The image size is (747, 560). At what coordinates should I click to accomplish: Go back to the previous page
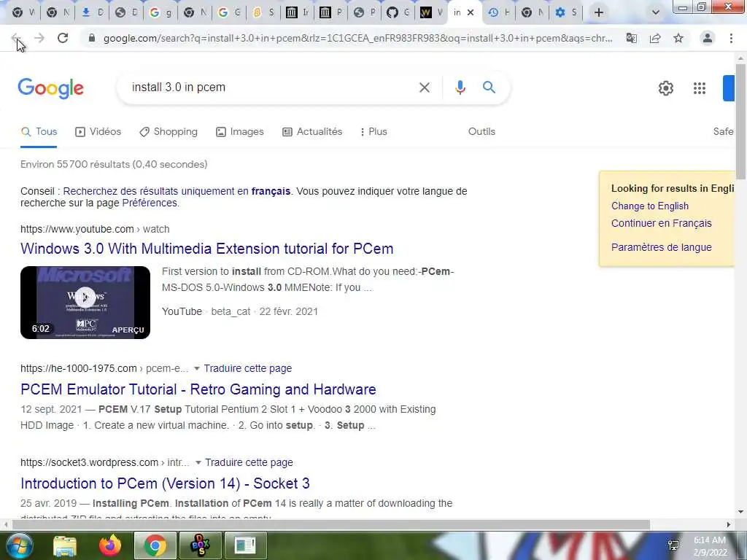16,38
